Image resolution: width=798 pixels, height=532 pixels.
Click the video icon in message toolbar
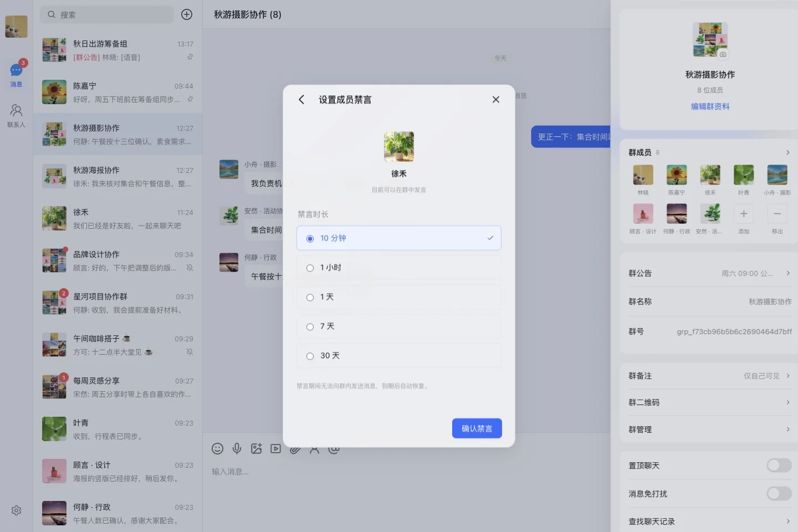click(x=275, y=448)
